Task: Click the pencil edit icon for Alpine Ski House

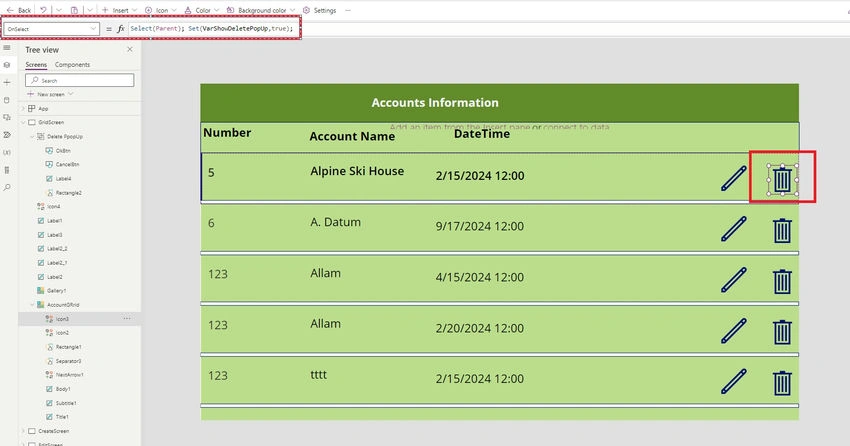Action: coord(733,178)
